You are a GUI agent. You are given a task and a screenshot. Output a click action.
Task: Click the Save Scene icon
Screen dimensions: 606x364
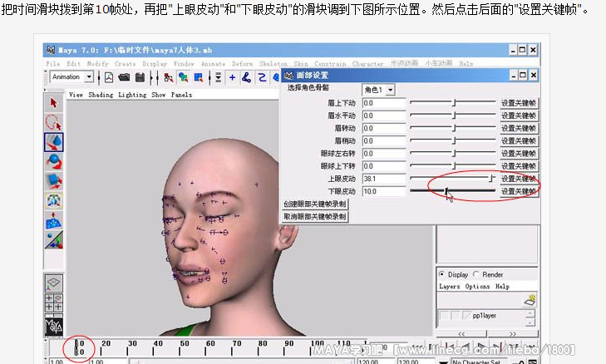[x=140, y=77]
